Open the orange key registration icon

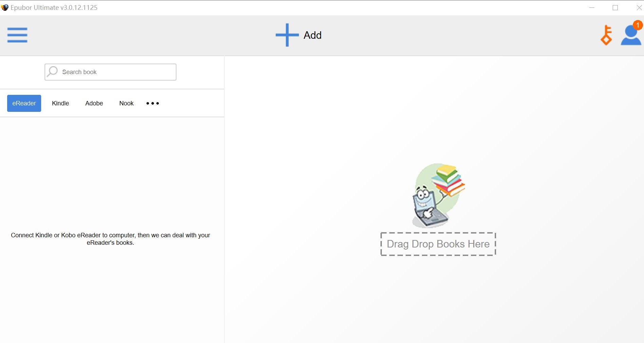click(x=607, y=35)
